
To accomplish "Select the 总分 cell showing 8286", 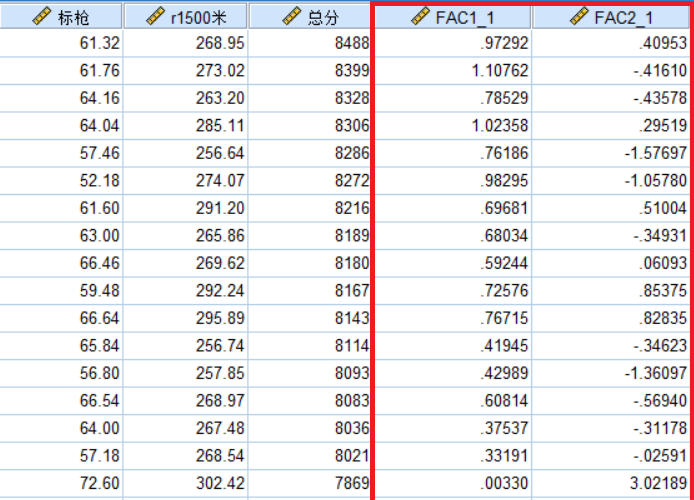I will tap(309, 153).
